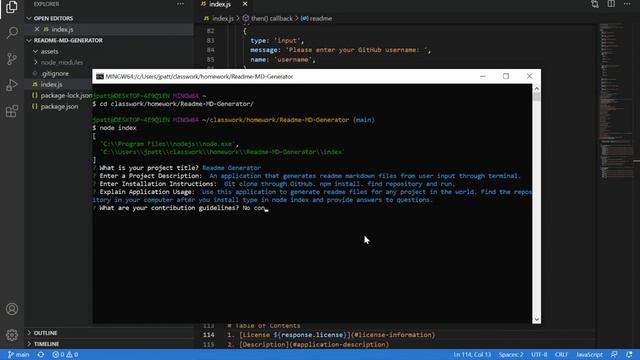This screenshot has width=640, height=360.
Task: Open the package.json file
Action: (x=59, y=107)
